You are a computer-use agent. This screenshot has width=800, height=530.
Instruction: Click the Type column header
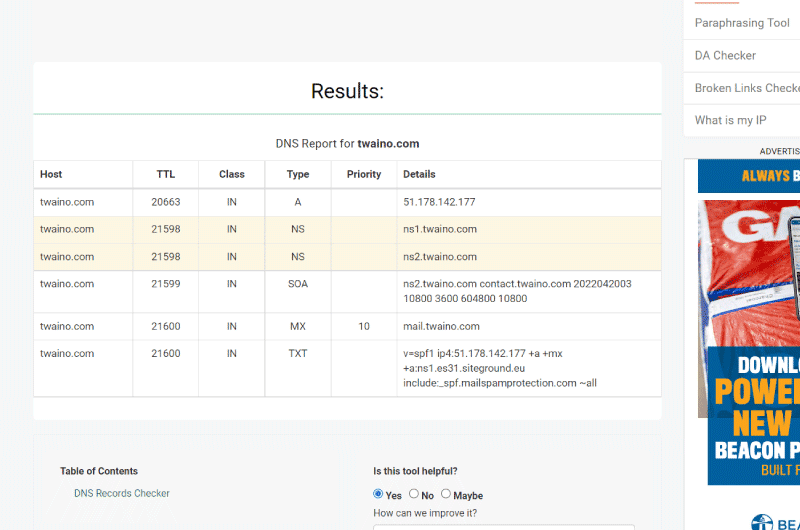[298, 174]
